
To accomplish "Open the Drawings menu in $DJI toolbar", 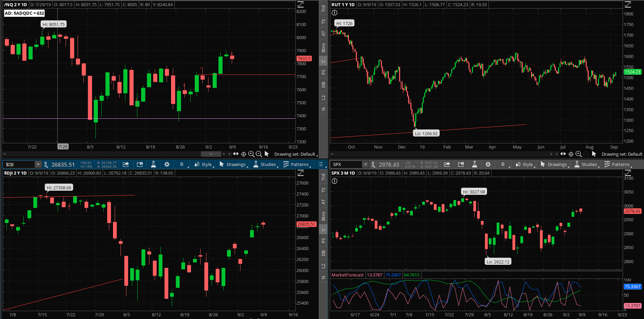I will [234, 165].
